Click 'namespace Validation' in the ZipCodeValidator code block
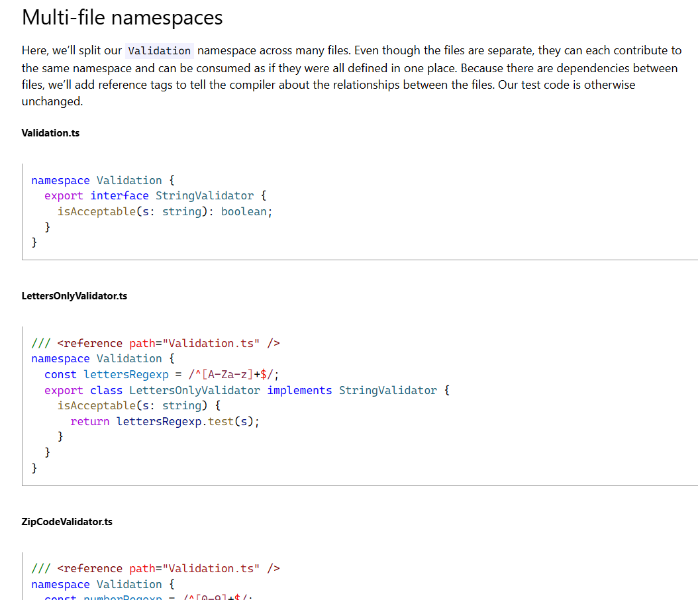 (96, 585)
